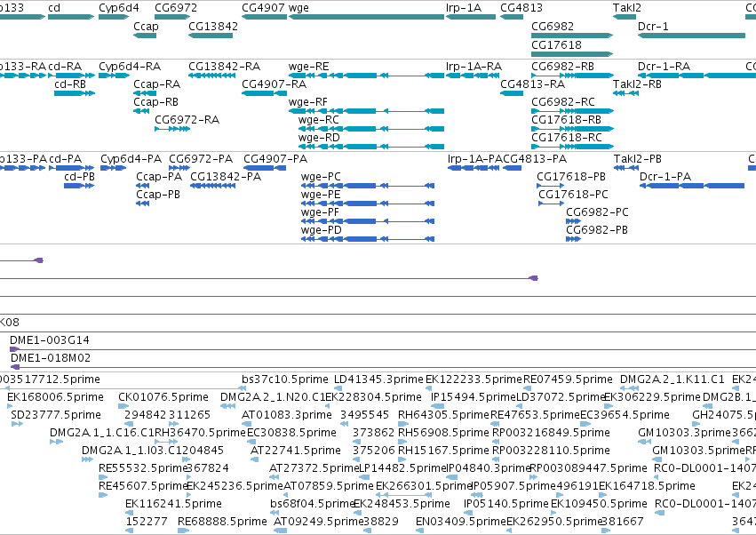This screenshot has width=756, height=535.
Task: Click protein TakI2-PB
Action: [x=626, y=168]
